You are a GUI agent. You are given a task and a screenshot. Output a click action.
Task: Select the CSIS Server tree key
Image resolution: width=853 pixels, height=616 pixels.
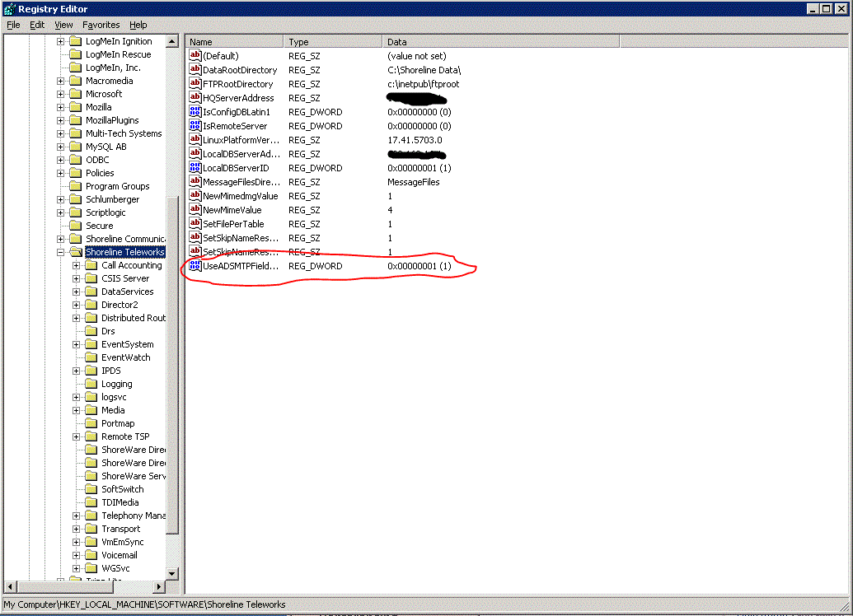tap(125, 278)
